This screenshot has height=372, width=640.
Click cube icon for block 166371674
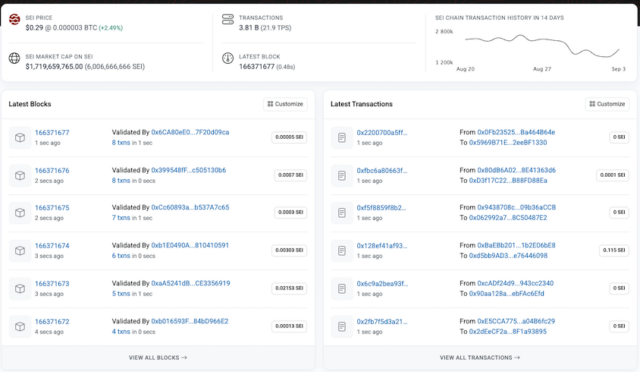pos(20,251)
